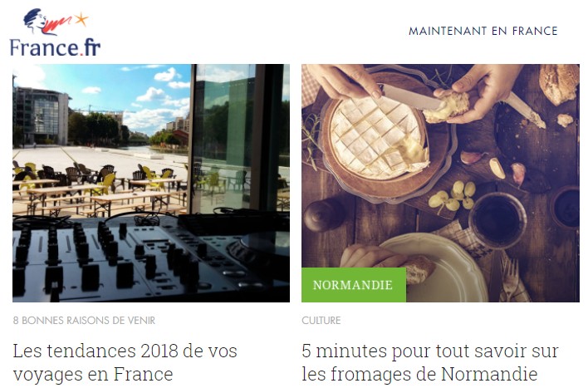The height and width of the screenshot is (388, 588).
Task: Open the Culture category label
Action: click(321, 321)
